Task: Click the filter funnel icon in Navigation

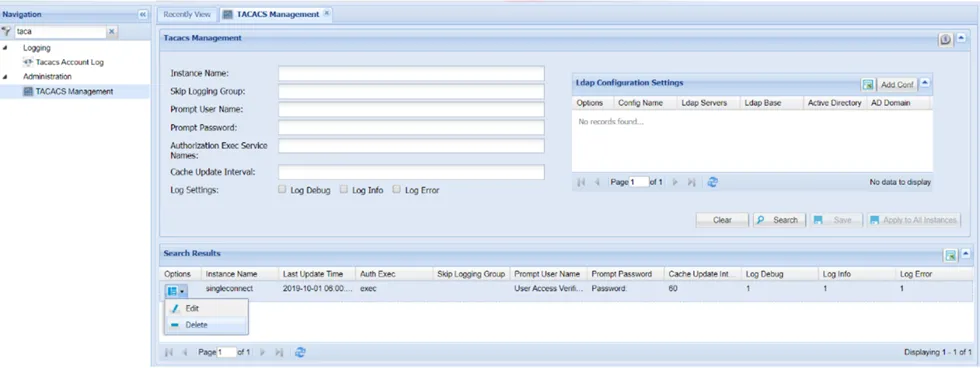Action: 6,31
